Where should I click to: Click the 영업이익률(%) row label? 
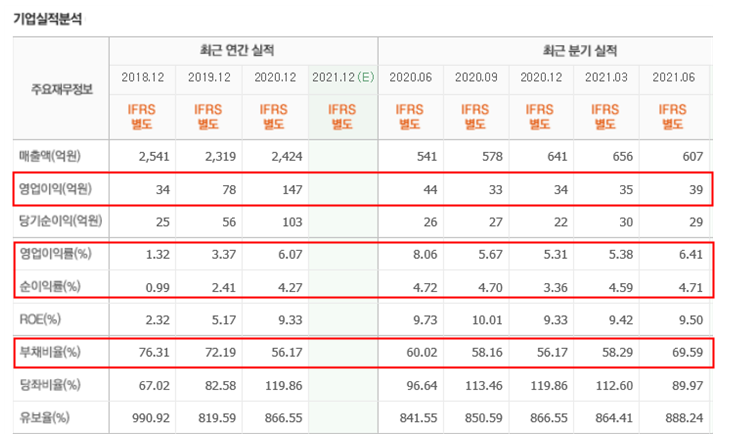[55, 254]
